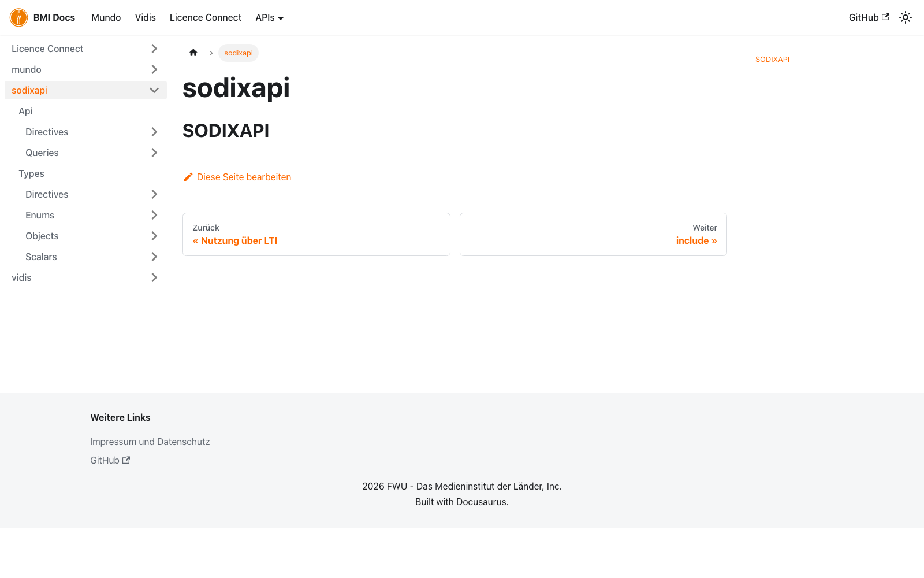
Task: Open the Mundo navbar item
Action: click(106, 17)
